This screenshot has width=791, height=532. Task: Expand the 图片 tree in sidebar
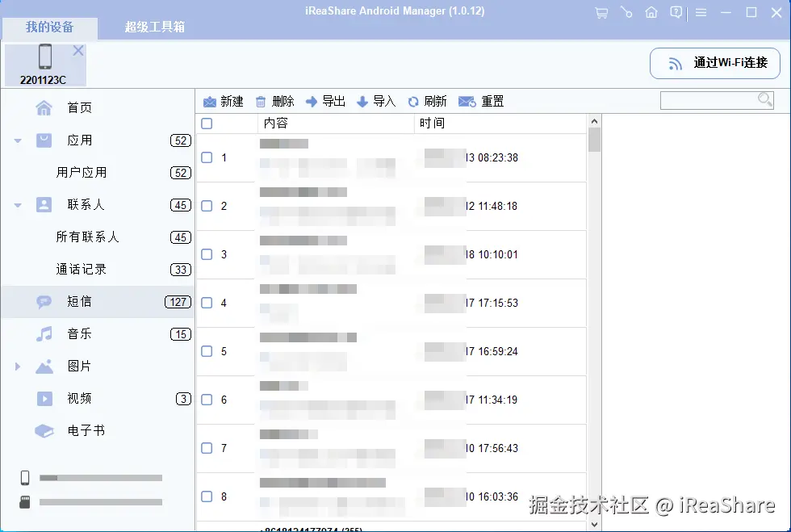pyautogui.click(x=17, y=366)
